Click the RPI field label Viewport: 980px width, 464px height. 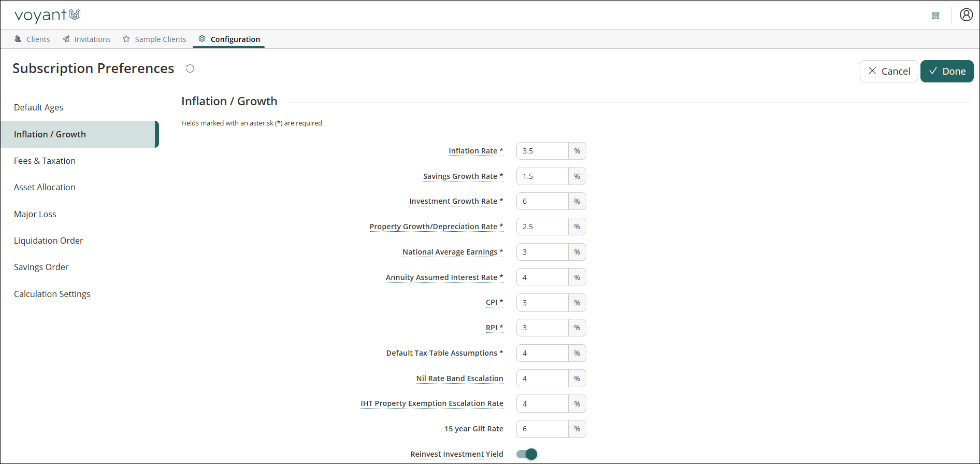click(x=494, y=328)
